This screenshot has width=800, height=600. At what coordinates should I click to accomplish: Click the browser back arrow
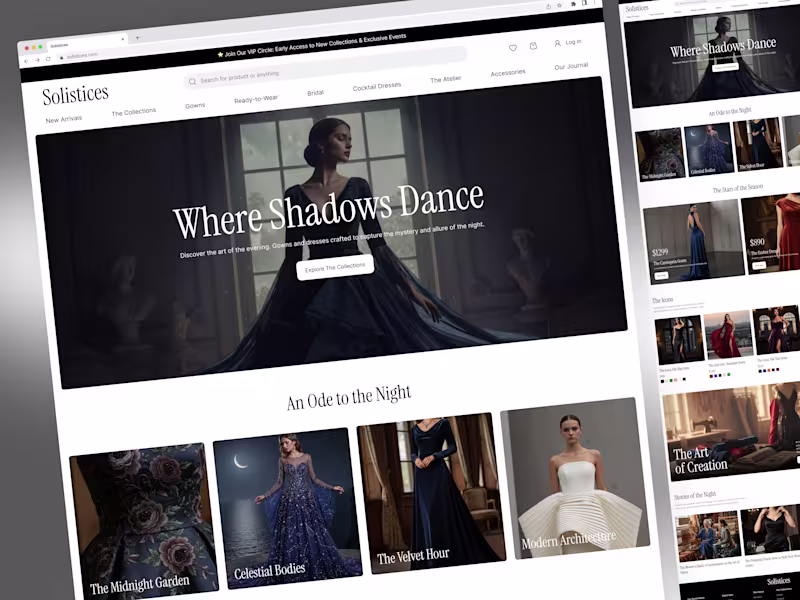[27, 61]
